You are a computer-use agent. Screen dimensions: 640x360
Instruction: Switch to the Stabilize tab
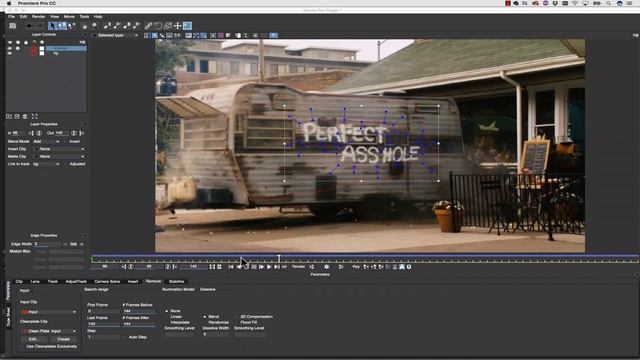click(177, 282)
